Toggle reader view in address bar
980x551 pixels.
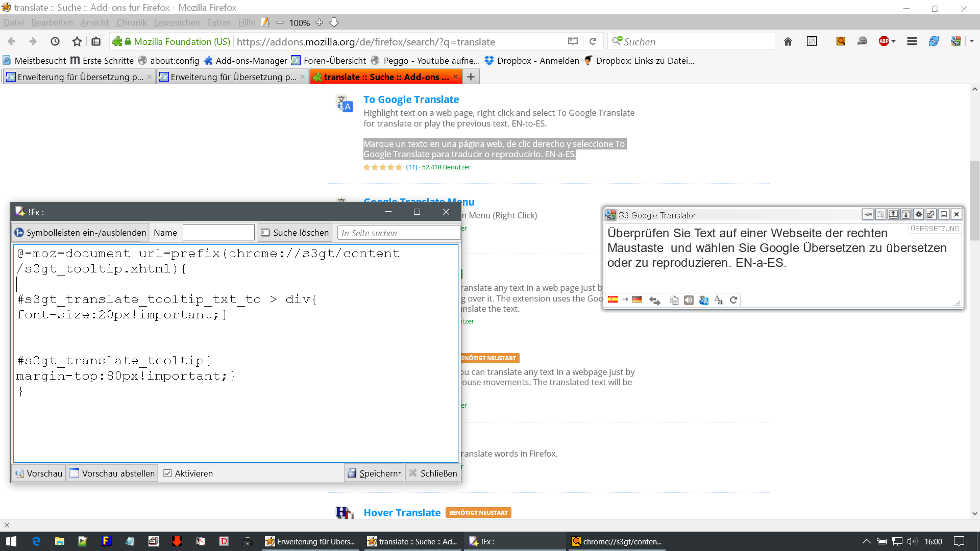coord(573,42)
